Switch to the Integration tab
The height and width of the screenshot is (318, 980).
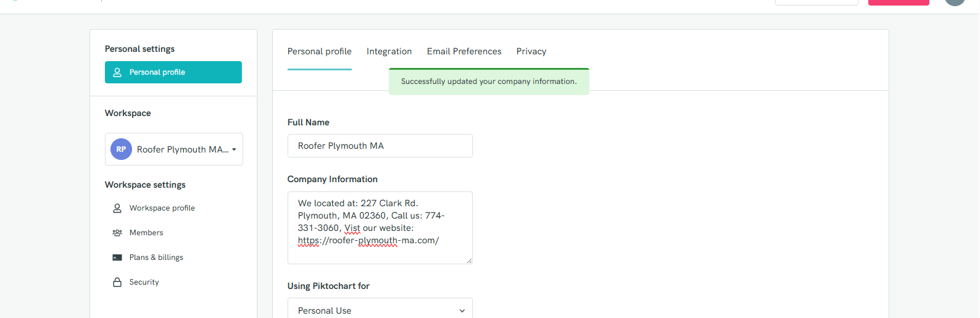click(389, 51)
